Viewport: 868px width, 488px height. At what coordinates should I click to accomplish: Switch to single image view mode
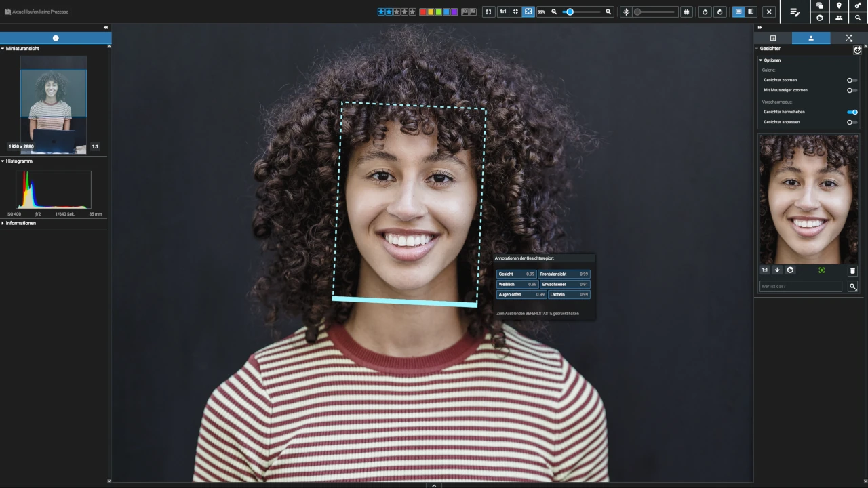738,12
